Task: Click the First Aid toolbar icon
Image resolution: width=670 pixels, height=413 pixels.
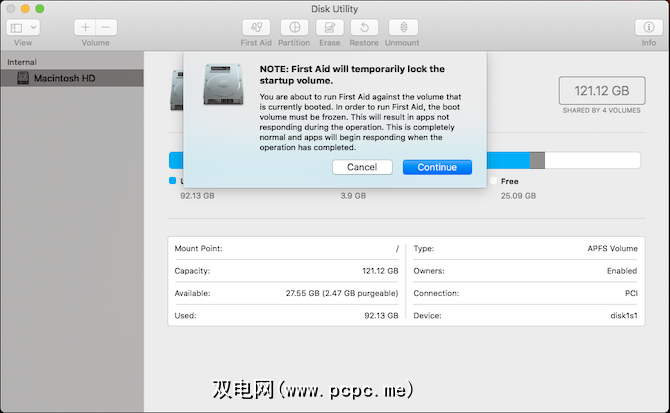Action: pos(256,28)
